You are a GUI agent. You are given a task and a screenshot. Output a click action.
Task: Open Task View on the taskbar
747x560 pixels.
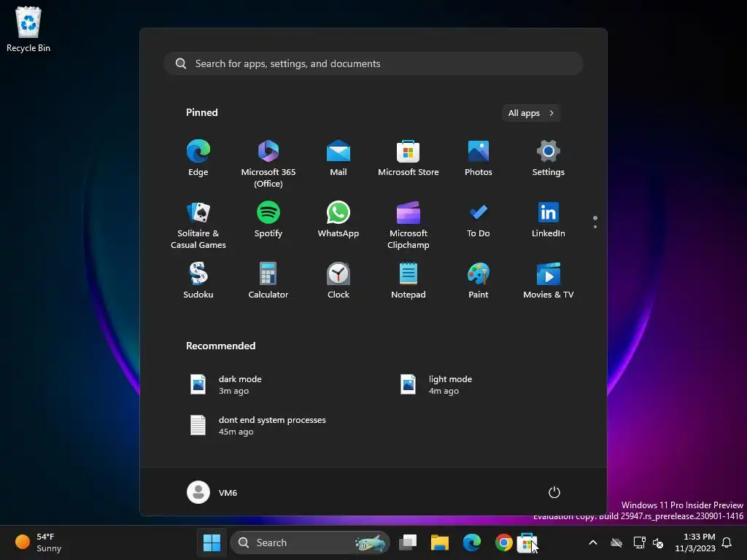click(408, 542)
